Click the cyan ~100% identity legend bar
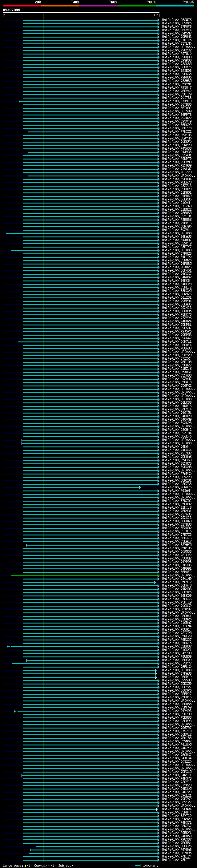The width and height of the screenshot is (197, 868). click(175, 6)
